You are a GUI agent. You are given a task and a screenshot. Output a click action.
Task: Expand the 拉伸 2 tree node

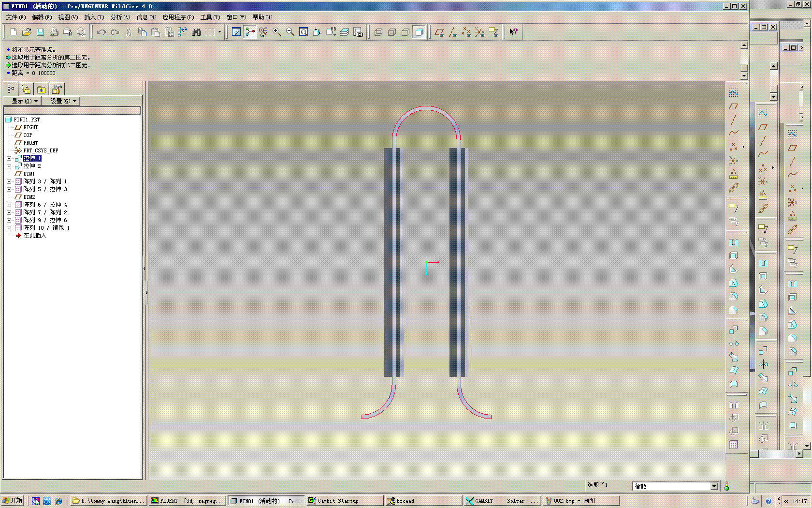[9, 166]
